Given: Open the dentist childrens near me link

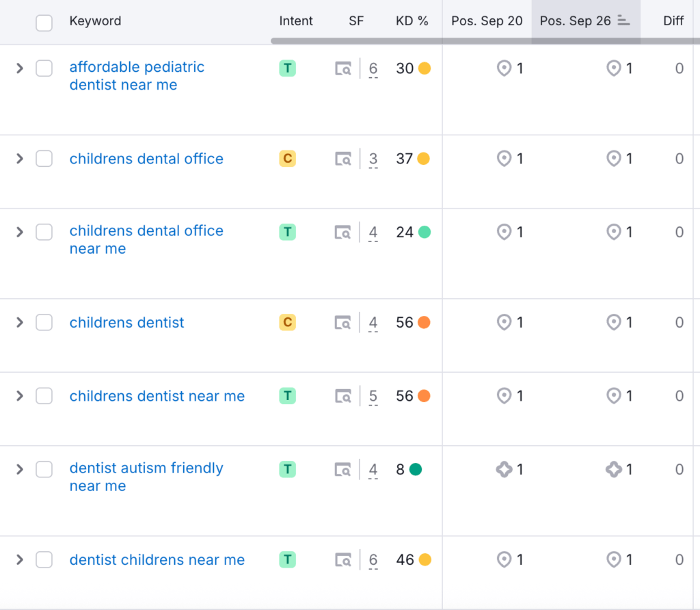Looking at the screenshot, I should (157, 560).
